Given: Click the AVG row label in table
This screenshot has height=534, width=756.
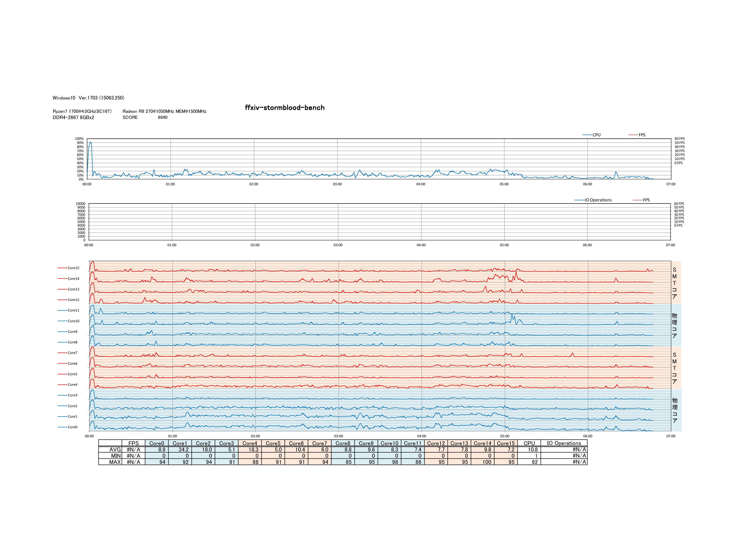Looking at the screenshot, I should tap(115, 449).
